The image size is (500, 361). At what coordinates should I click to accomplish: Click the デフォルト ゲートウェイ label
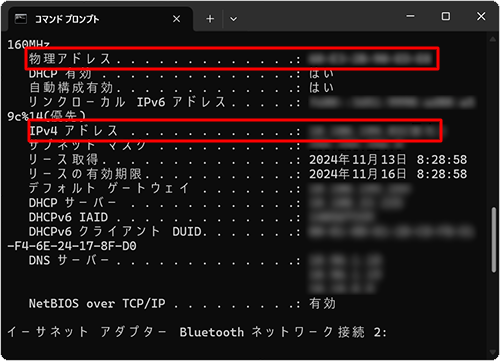click(x=109, y=188)
